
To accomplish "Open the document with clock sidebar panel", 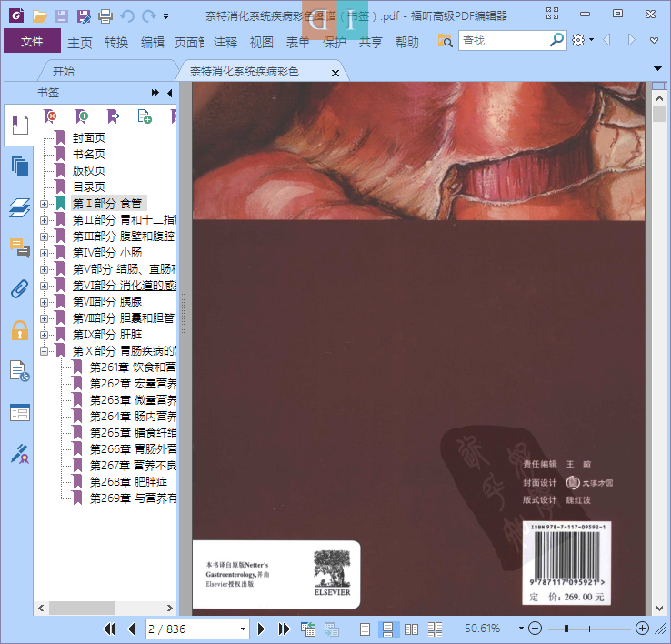I will pyautogui.click(x=20, y=371).
